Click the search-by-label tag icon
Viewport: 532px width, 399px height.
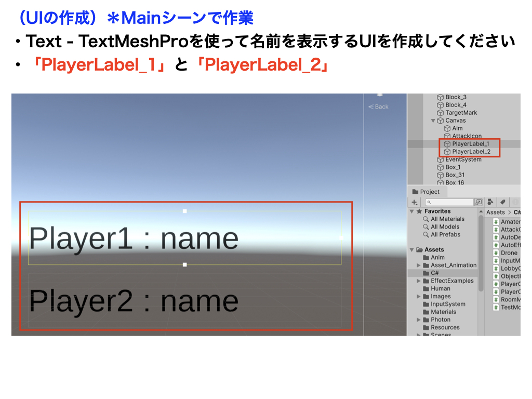point(503,202)
